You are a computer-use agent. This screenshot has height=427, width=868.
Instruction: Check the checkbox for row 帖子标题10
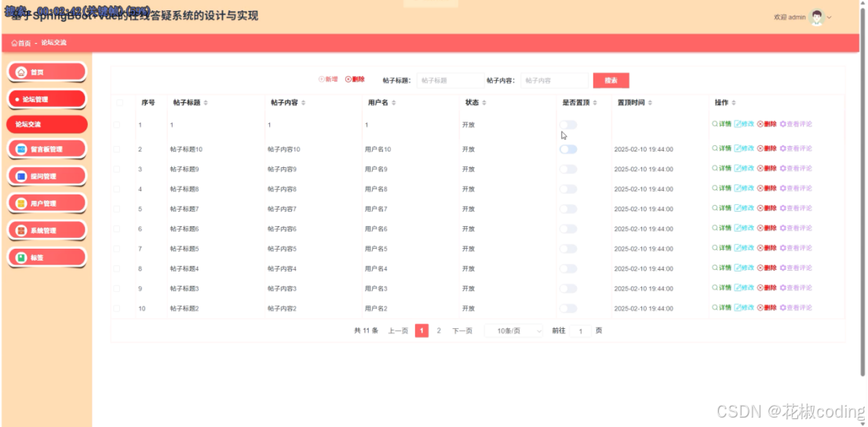coord(117,149)
